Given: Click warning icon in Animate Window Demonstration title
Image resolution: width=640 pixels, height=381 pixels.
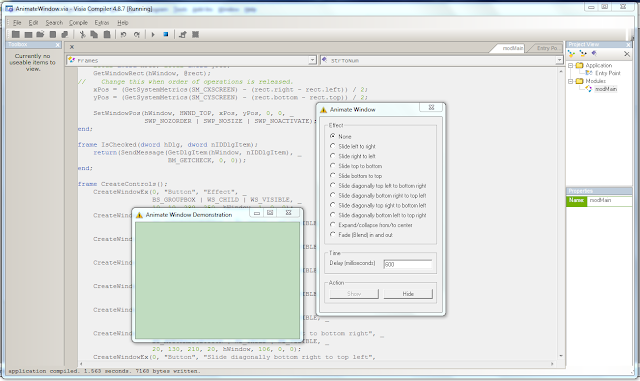Looking at the screenshot, I should coord(139,215).
